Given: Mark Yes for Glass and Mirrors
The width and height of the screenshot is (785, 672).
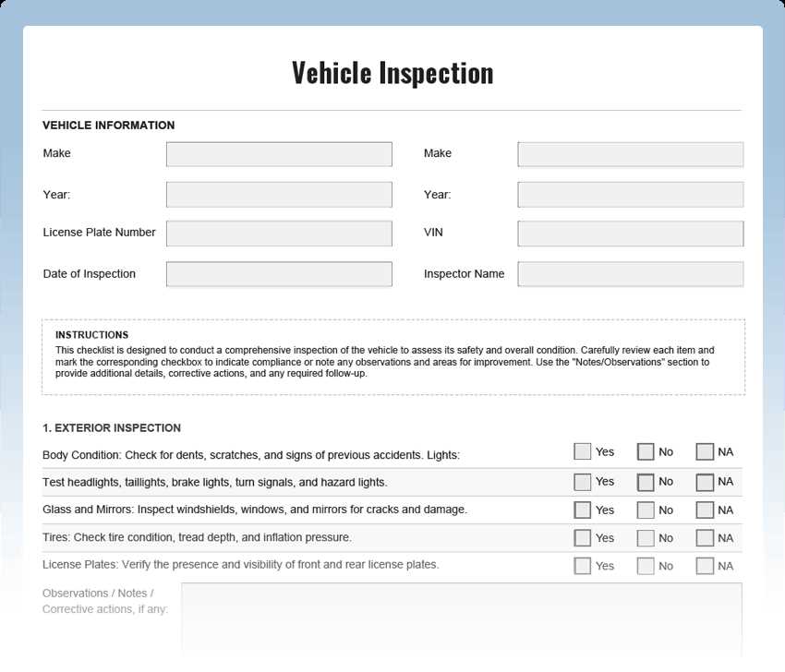Looking at the screenshot, I should [x=582, y=510].
